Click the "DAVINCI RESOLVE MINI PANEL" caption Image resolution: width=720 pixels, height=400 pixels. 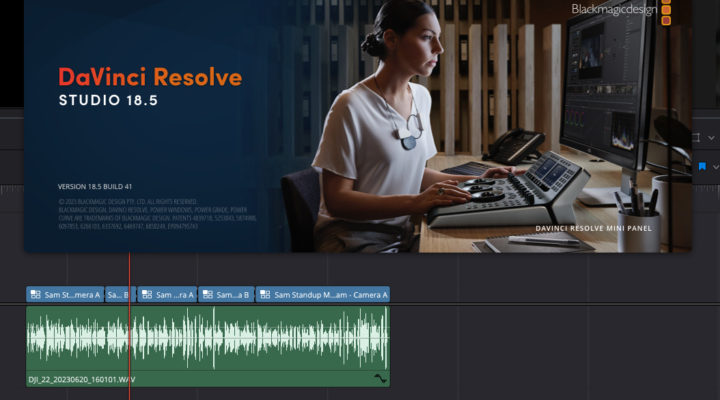coord(593,228)
